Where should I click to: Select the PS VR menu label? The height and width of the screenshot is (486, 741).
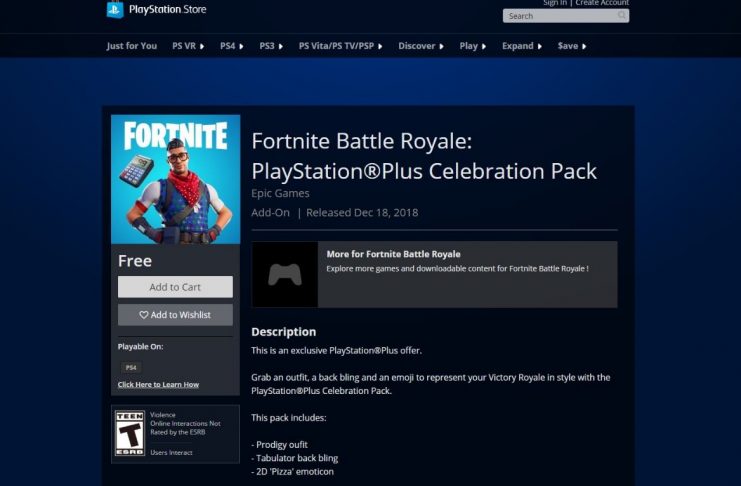184,46
